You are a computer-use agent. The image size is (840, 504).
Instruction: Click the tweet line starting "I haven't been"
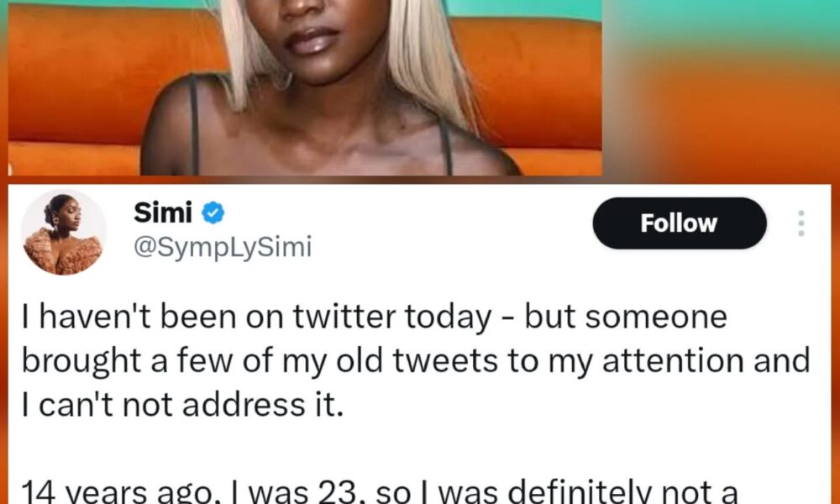(375, 318)
